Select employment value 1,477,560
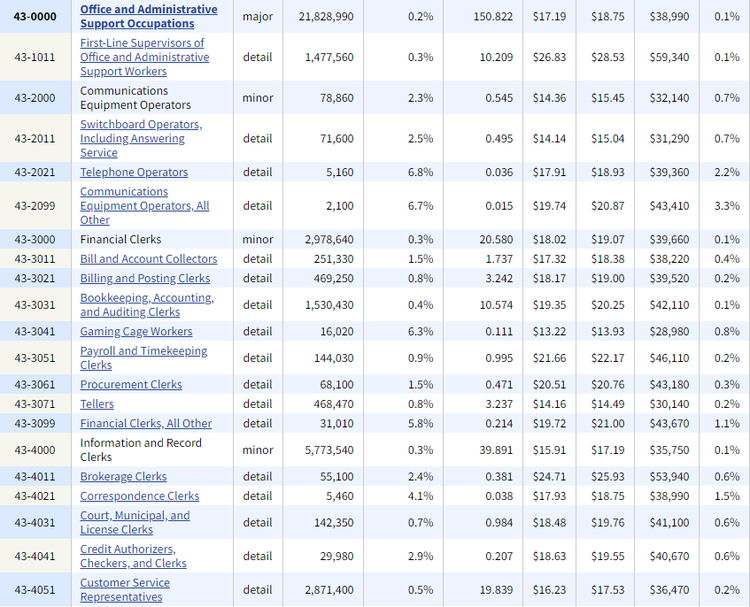This screenshot has width=750, height=607. click(x=330, y=57)
